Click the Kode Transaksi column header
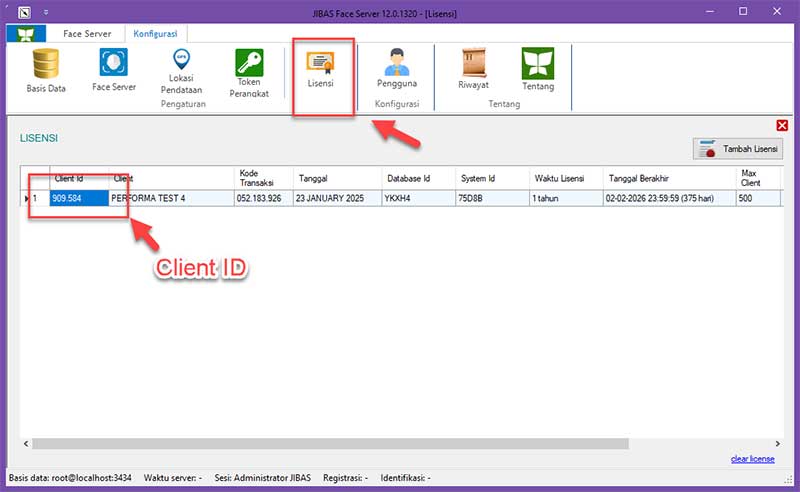Screen dimensions: 800x492 [x=264, y=178]
